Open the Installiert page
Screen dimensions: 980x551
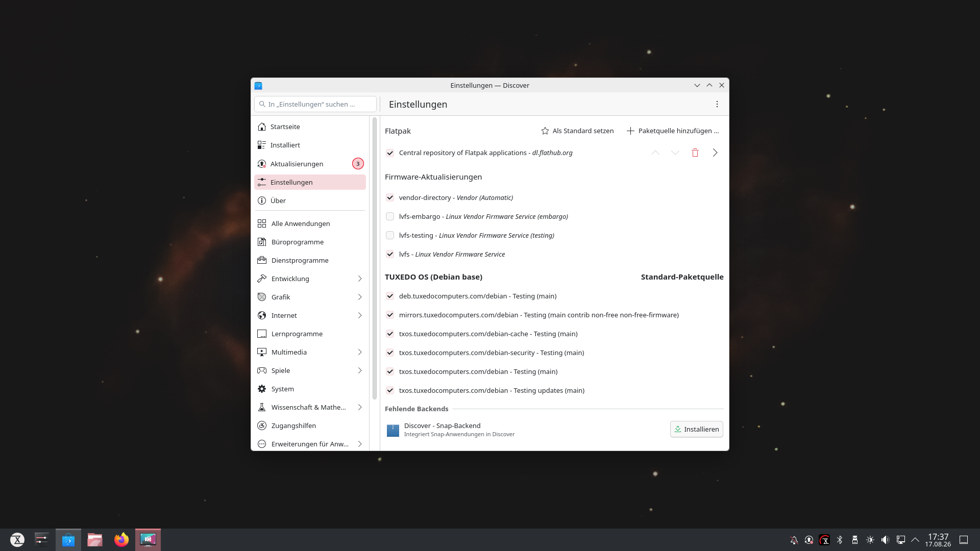[x=310, y=145]
